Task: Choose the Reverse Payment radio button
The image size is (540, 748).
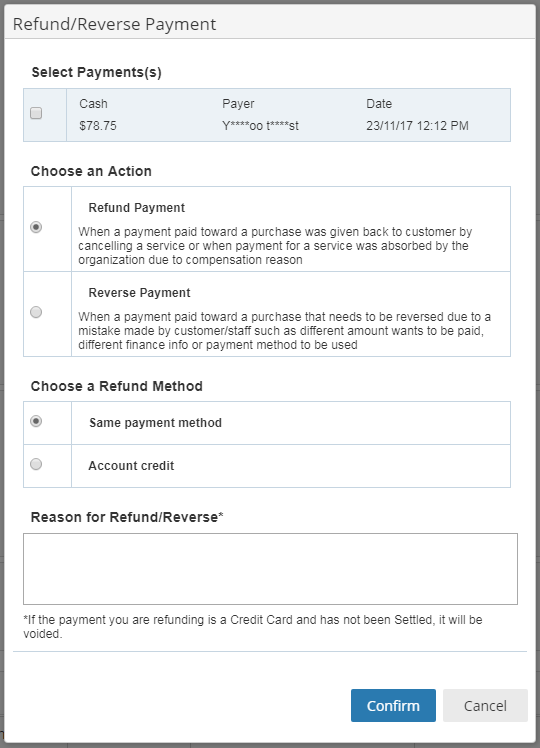Action: (x=36, y=312)
